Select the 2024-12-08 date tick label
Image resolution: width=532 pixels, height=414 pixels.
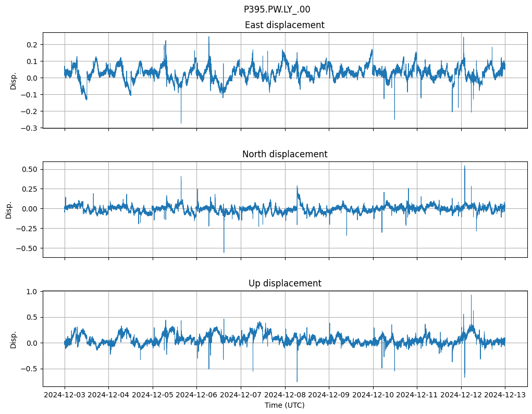[x=285, y=395]
